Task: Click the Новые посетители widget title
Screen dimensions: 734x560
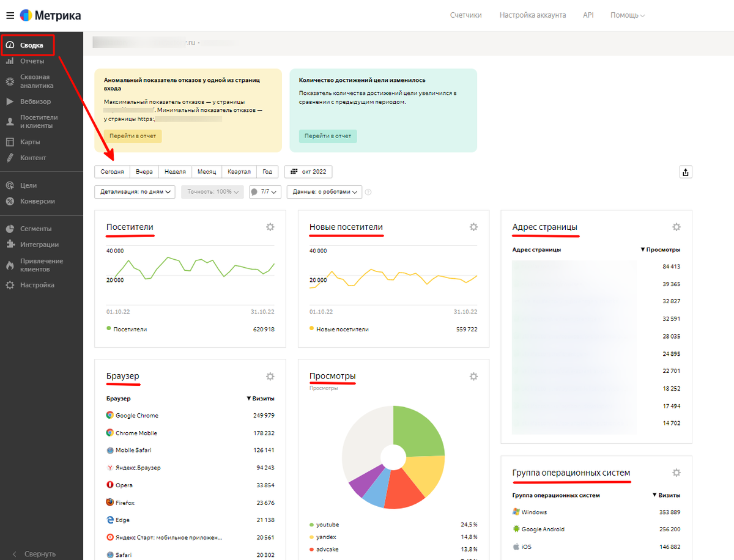Action: [346, 227]
